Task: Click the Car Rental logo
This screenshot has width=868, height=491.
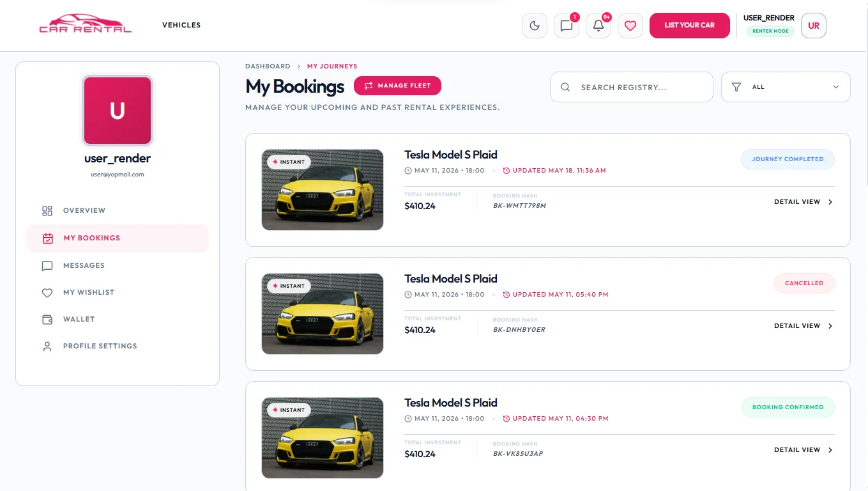Action: click(x=85, y=24)
